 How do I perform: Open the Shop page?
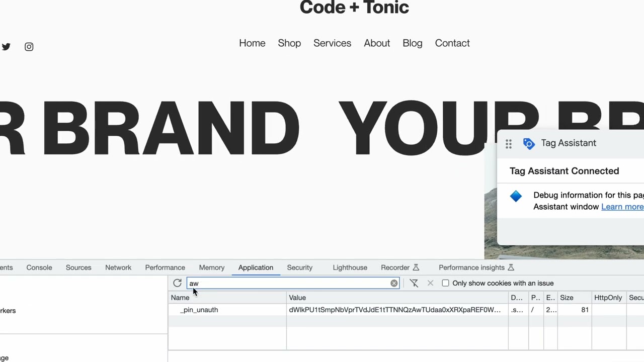point(289,43)
